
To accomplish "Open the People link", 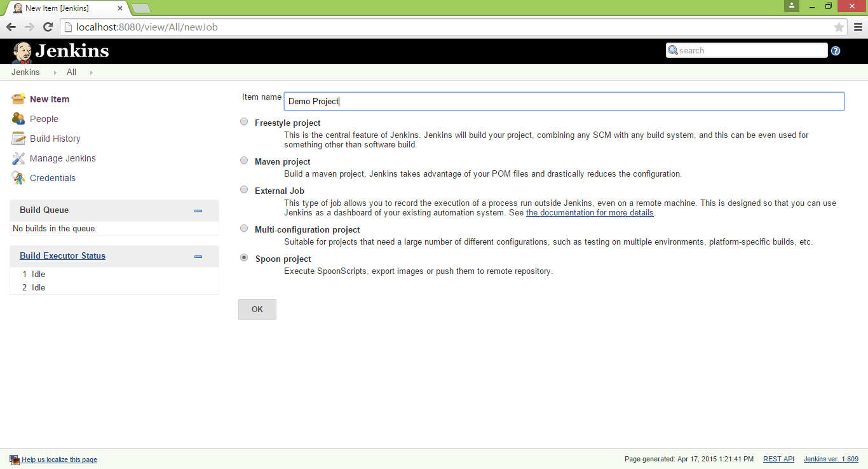I will (x=44, y=119).
